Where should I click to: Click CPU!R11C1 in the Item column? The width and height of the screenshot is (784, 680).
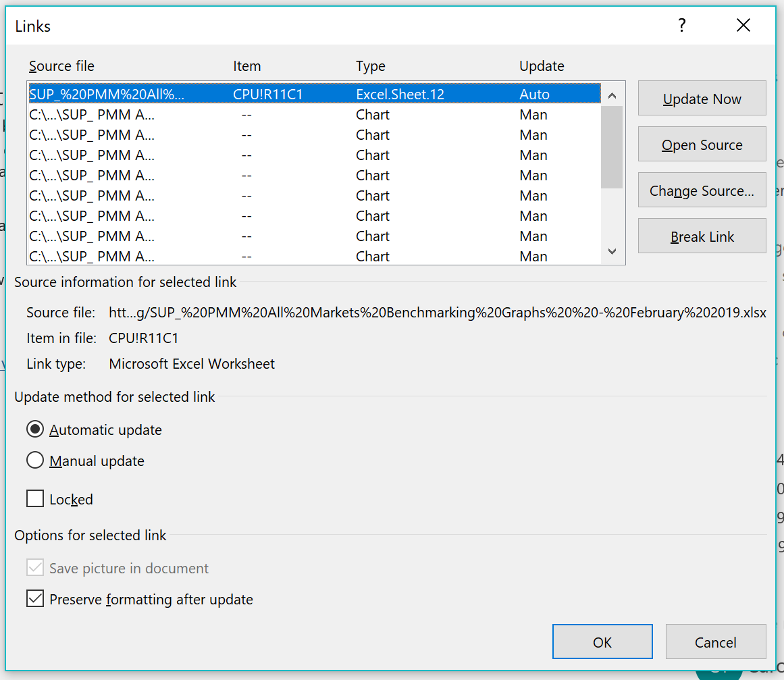coord(268,94)
